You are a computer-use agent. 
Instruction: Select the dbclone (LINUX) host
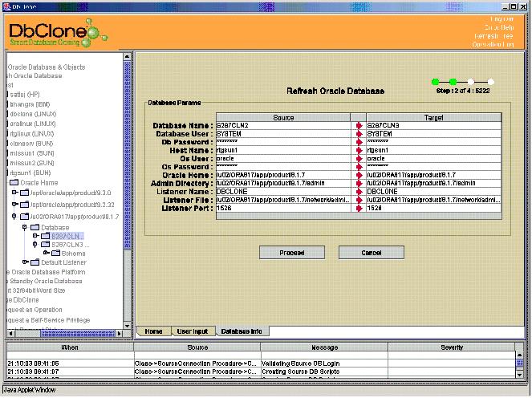(33, 114)
